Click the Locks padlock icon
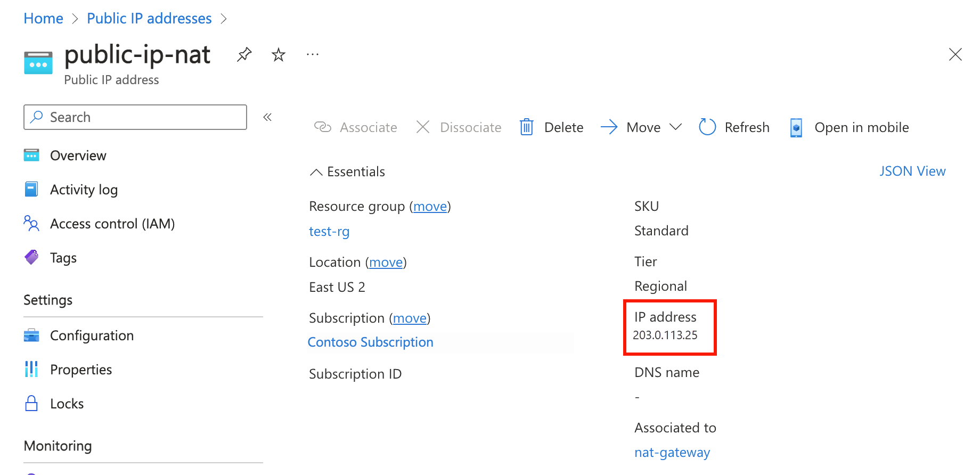 (x=31, y=404)
